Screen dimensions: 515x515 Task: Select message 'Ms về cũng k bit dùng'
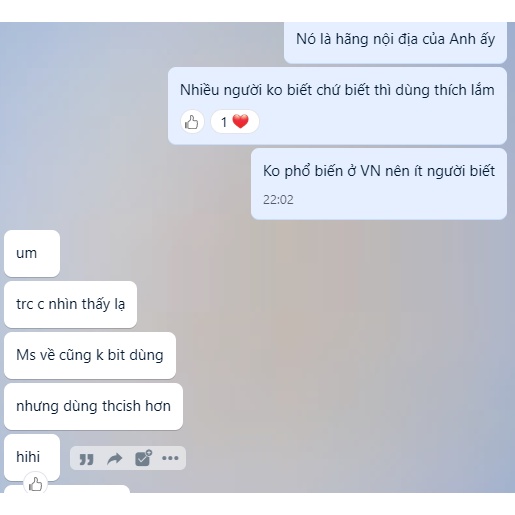click(90, 355)
